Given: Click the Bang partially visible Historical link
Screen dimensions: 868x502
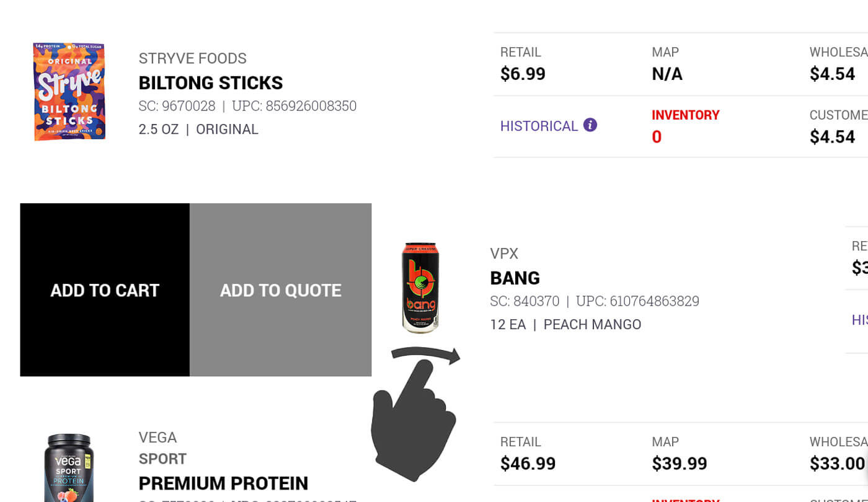Looking at the screenshot, I should (x=859, y=320).
